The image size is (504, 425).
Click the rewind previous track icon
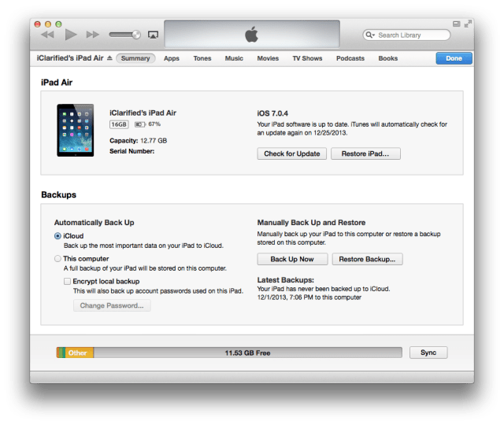tap(47, 35)
